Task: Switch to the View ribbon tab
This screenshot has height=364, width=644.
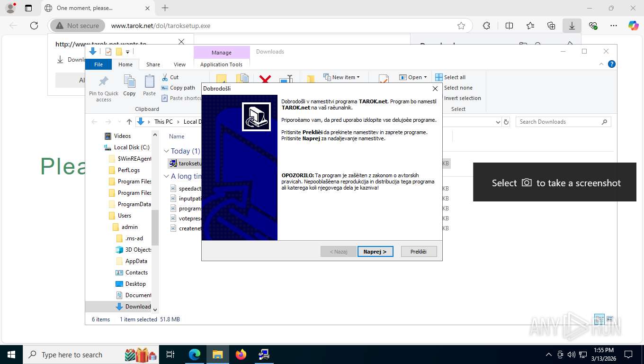Action: [x=179, y=64]
